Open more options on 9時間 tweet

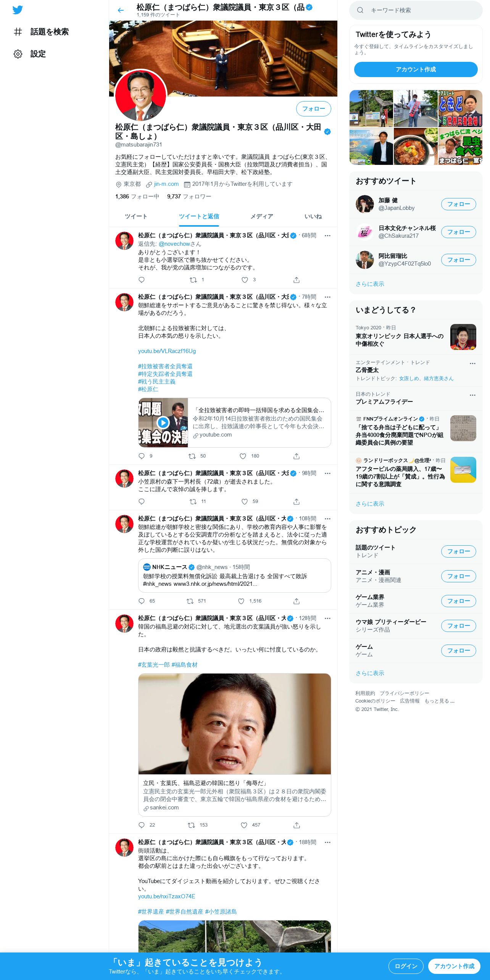click(x=327, y=473)
